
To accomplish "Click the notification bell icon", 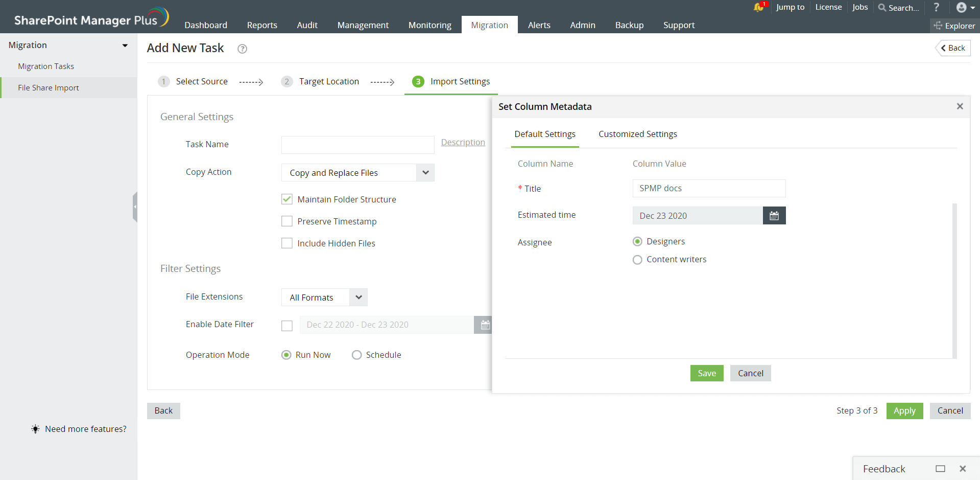I will point(758,7).
